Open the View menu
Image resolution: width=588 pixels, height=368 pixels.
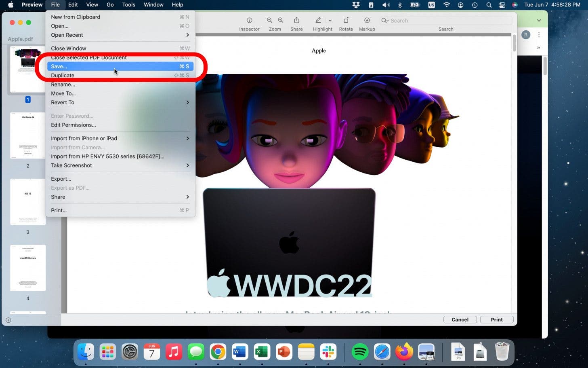pos(92,5)
